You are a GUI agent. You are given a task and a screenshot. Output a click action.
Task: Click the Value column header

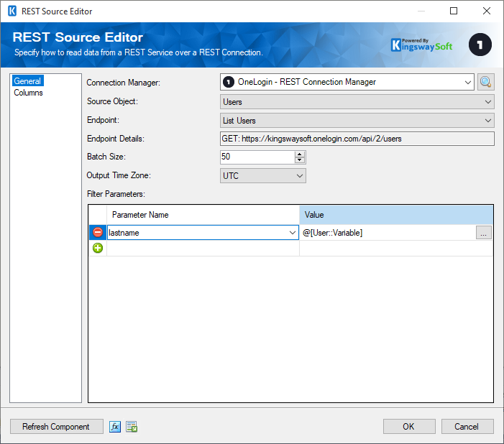[x=396, y=215]
